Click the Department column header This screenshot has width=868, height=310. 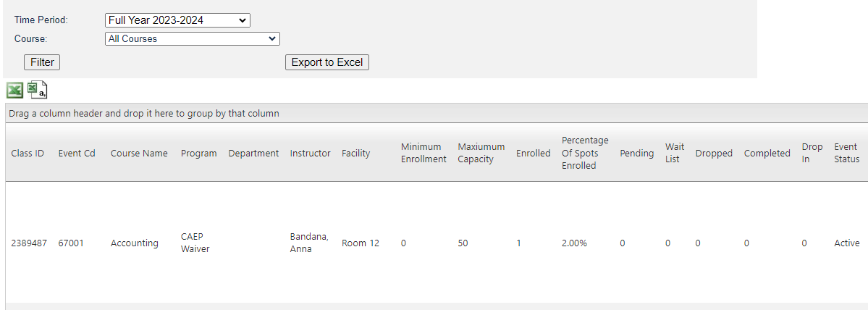253,154
